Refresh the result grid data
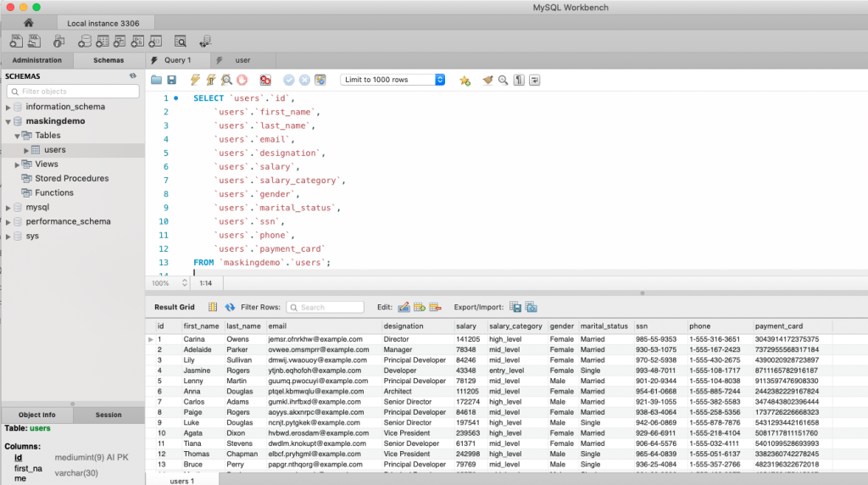Image resolution: width=868 pixels, height=485 pixels. 230,307
